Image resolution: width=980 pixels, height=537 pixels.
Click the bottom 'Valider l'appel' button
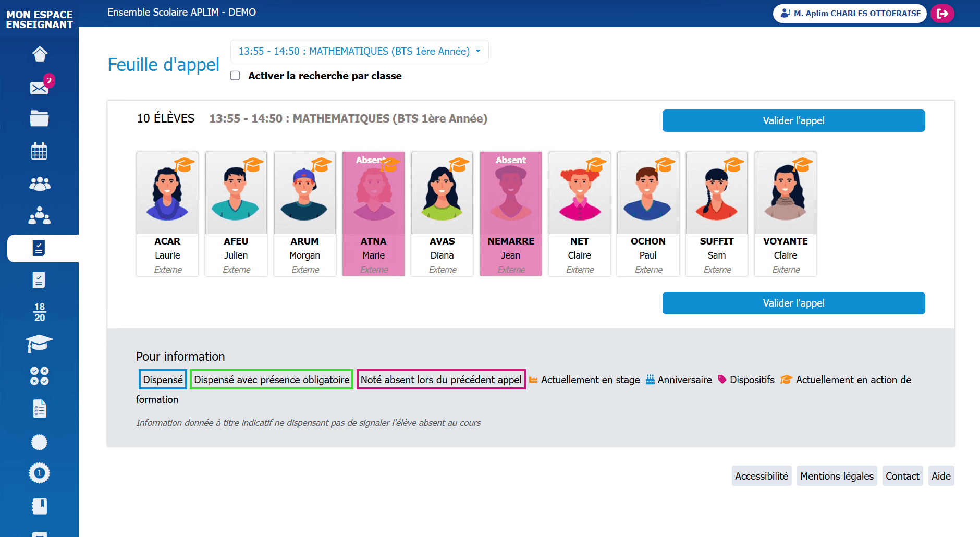click(793, 303)
